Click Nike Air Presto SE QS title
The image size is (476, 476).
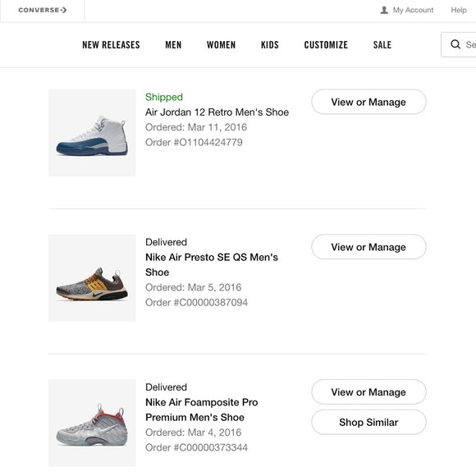[x=212, y=265]
